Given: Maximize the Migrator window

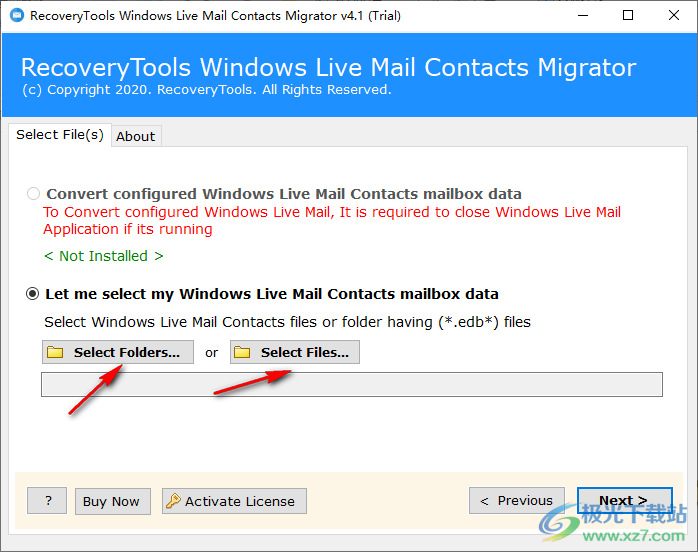Looking at the screenshot, I should (628, 16).
